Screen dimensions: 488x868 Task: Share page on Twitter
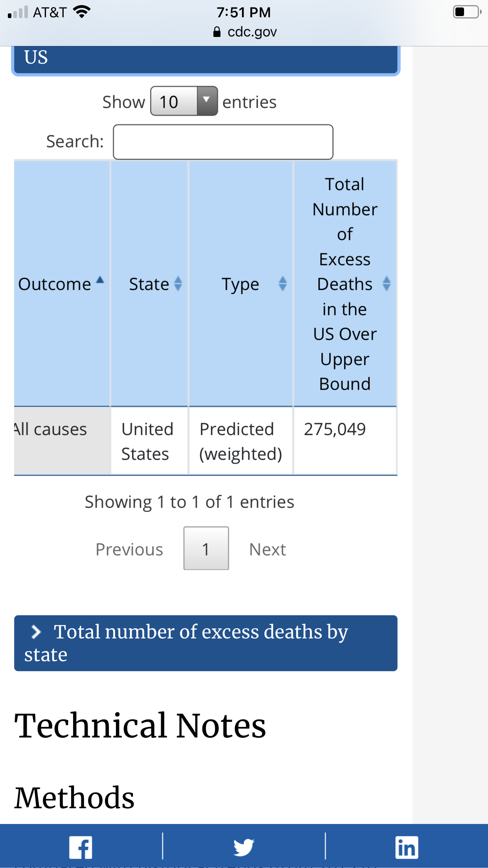(x=244, y=847)
